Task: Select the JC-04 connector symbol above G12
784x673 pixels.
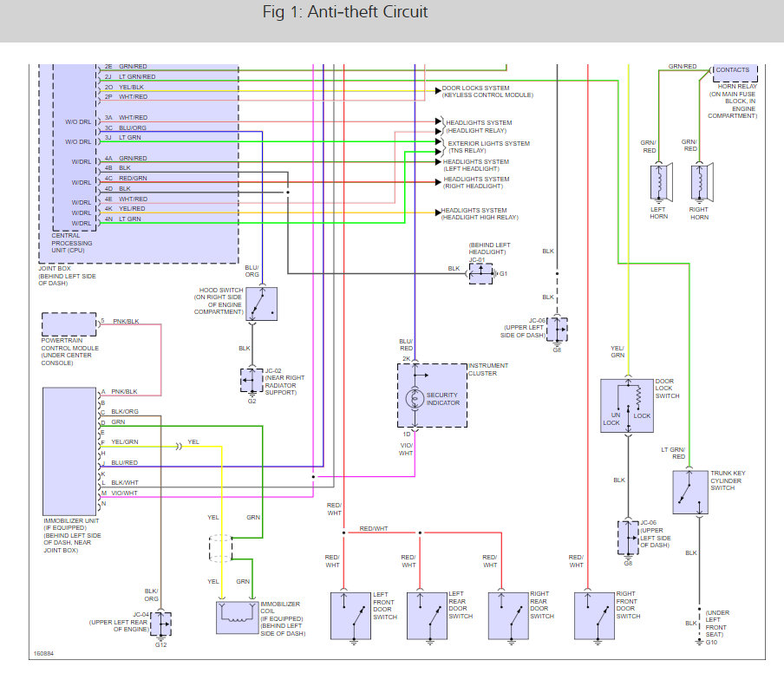Action: tap(160, 624)
